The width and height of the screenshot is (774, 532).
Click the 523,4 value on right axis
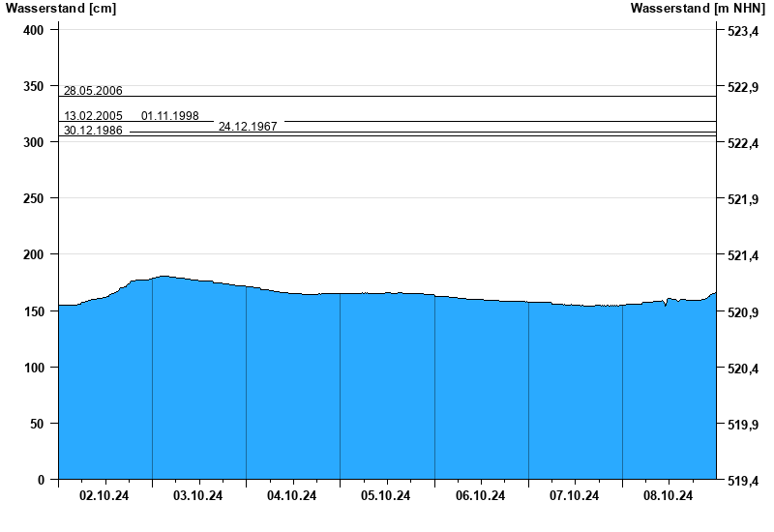pyautogui.click(x=742, y=32)
